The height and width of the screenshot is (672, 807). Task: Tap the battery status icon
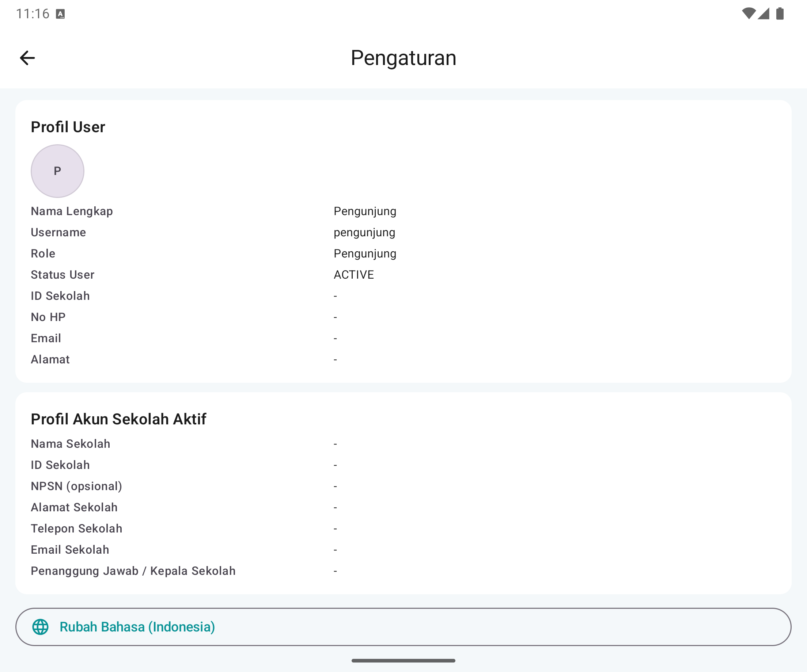coord(780,14)
